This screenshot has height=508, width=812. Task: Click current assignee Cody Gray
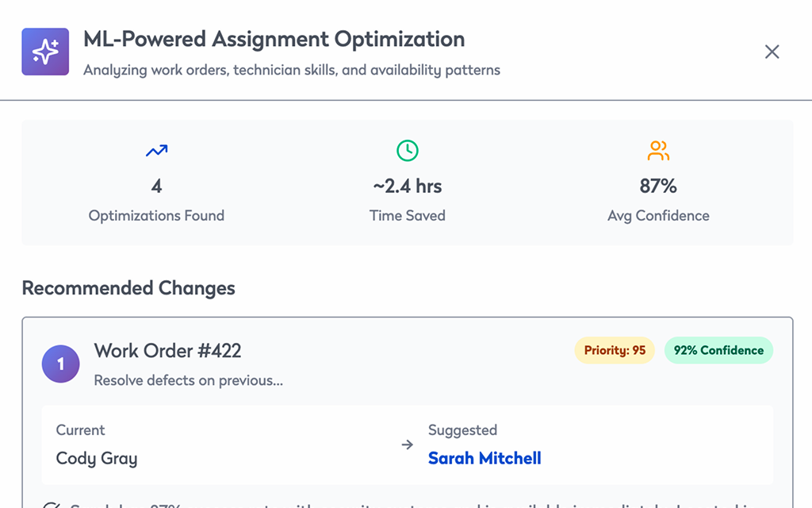click(97, 458)
